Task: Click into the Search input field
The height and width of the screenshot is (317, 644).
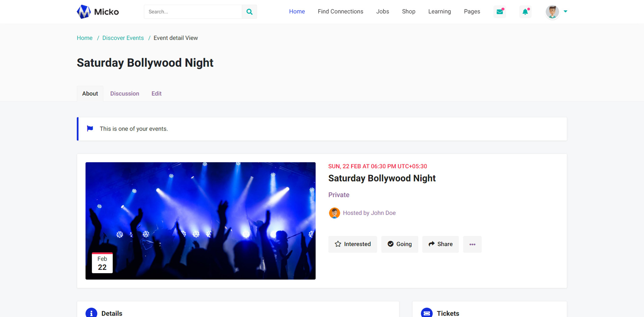Action: [x=193, y=12]
